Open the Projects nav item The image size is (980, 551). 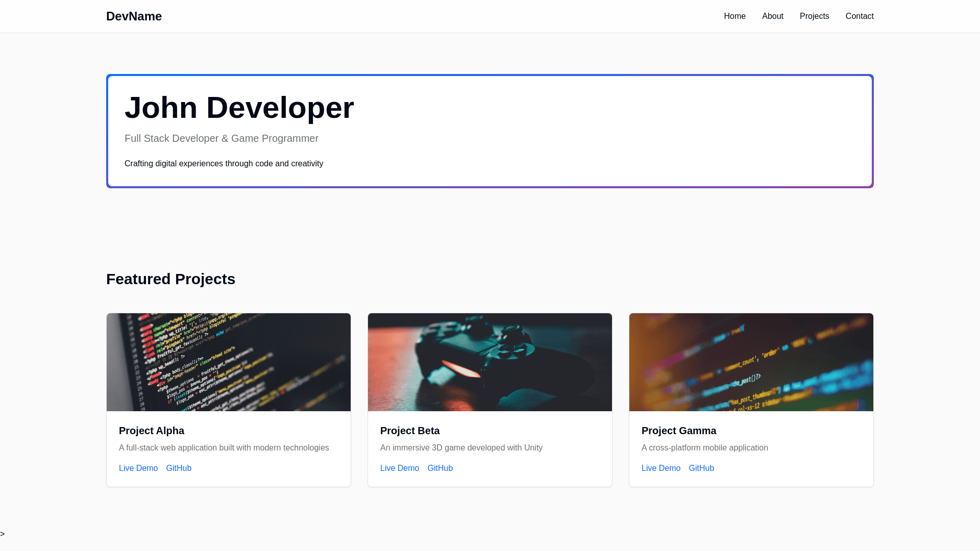click(814, 16)
